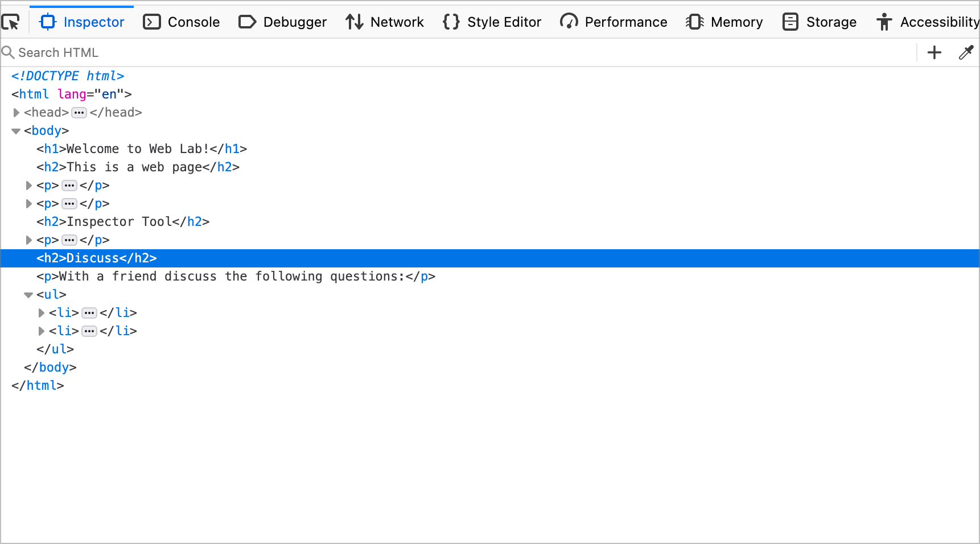Screen dimensions: 980x544
Task: Select the h1 Welcome to Web Lab! node
Action: click(142, 149)
